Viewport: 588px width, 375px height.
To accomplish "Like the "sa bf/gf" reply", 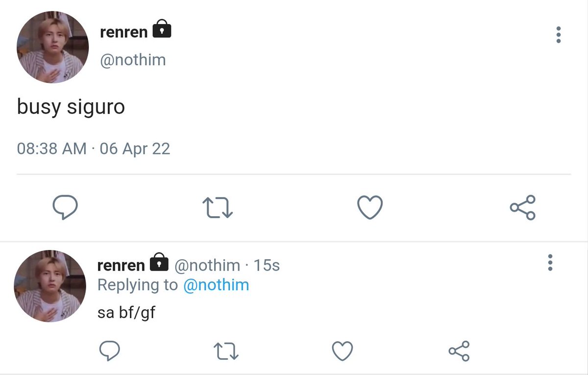I will pyautogui.click(x=343, y=351).
